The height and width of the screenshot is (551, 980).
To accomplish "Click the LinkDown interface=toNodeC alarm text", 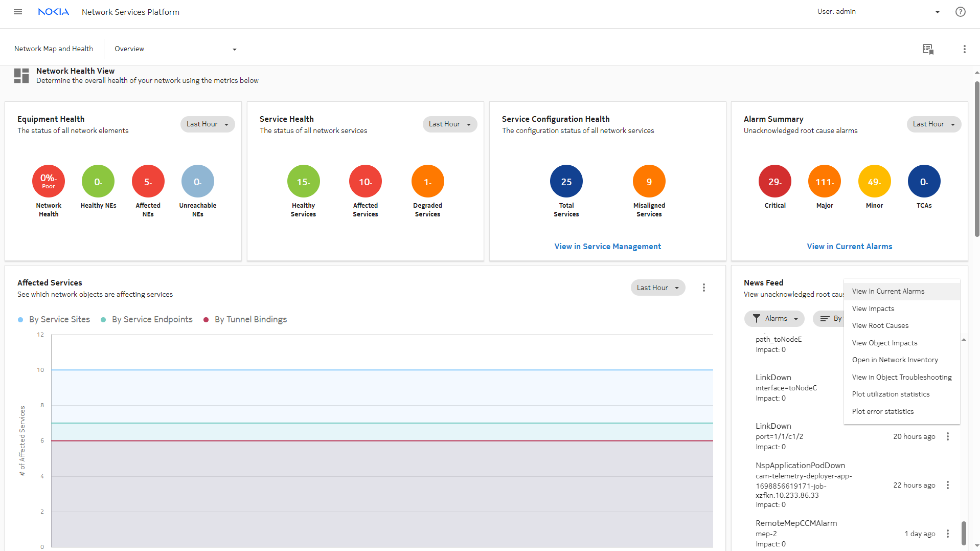I will click(786, 388).
